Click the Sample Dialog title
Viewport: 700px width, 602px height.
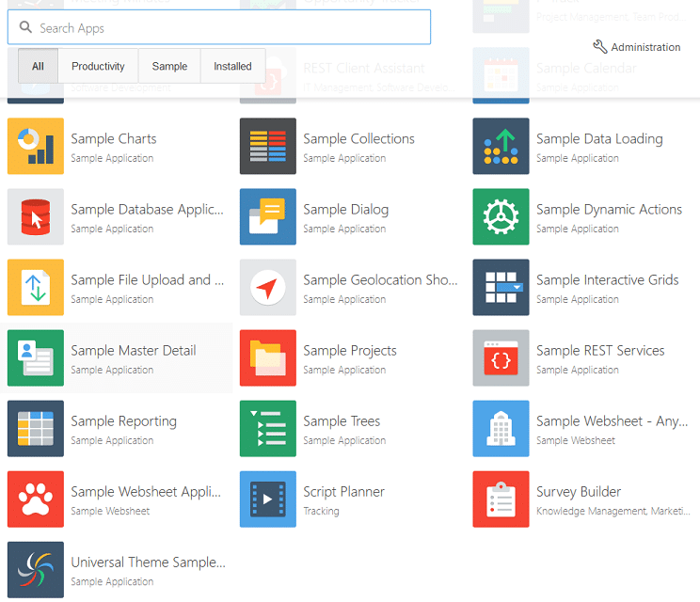click(x=346, y=210)
